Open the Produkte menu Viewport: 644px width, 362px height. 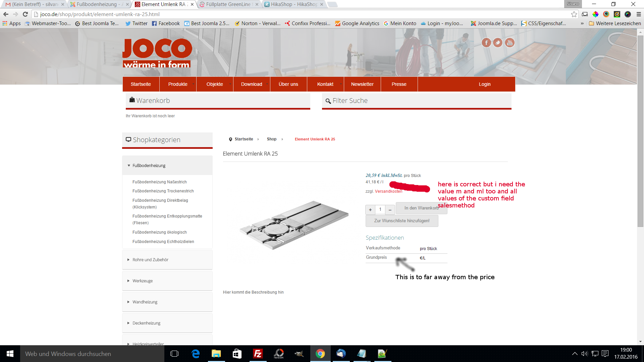point(178,84)
